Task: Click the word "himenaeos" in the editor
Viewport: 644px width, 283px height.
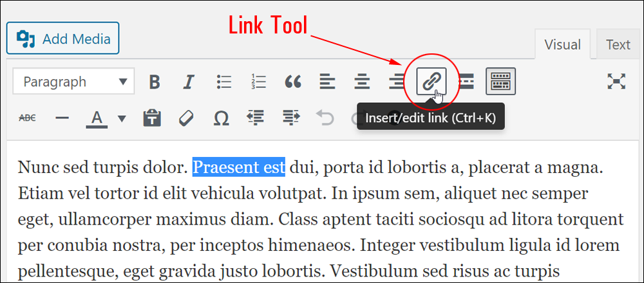Action: [311, 246]
